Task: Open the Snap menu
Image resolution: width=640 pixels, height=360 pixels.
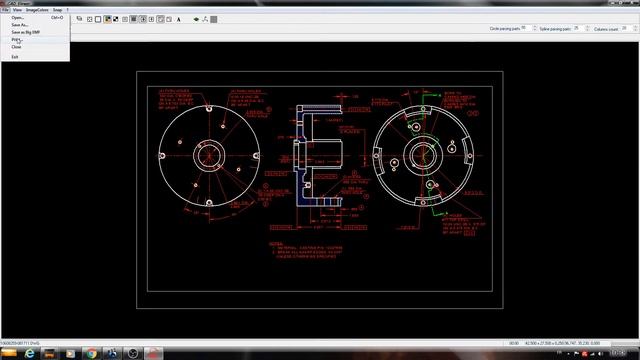Action: pos(57,10)
